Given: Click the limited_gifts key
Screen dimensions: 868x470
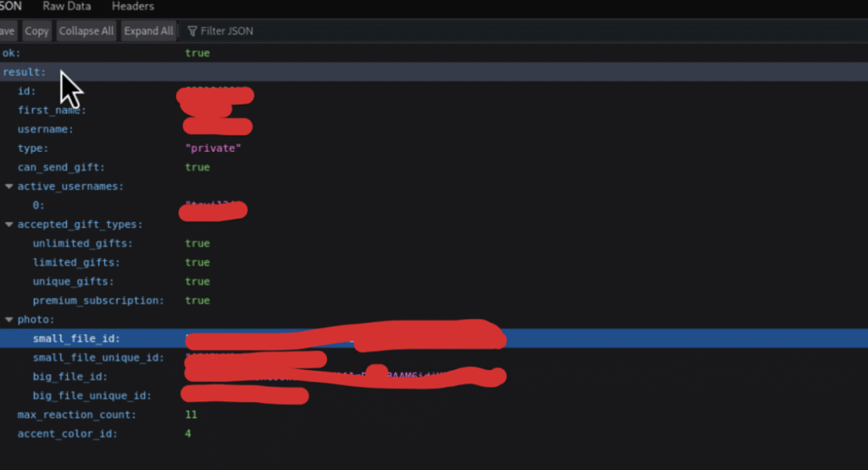Looking at the screenshot, I should (76, 262).
